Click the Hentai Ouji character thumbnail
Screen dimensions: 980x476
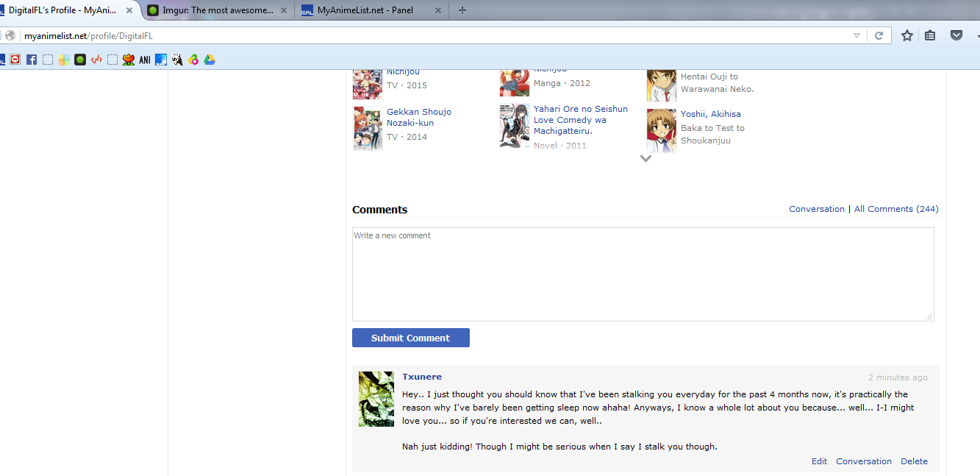point(662,85)
